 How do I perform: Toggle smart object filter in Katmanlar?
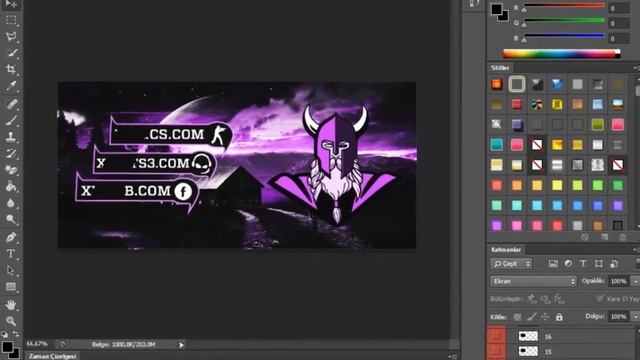[614, 264]
